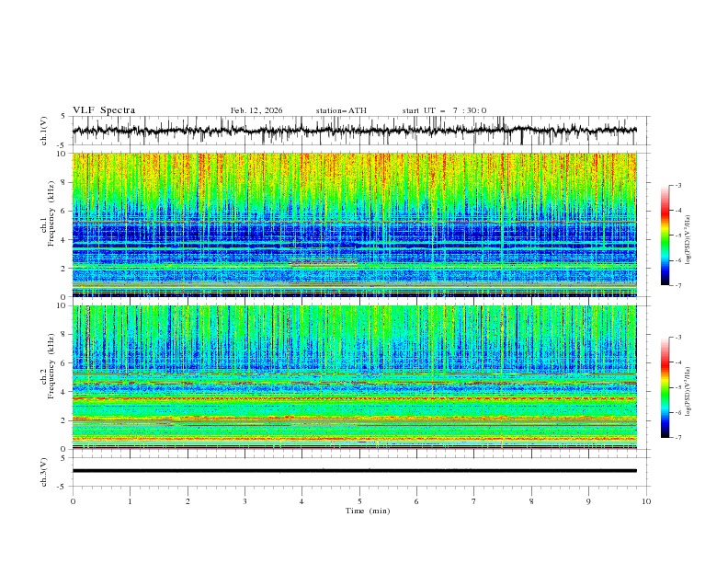Image resolution: width=728 pixels, height=563 pixels.
Task: Select the "start UT = 7 :30: 0" text
Action: (444, 110)
